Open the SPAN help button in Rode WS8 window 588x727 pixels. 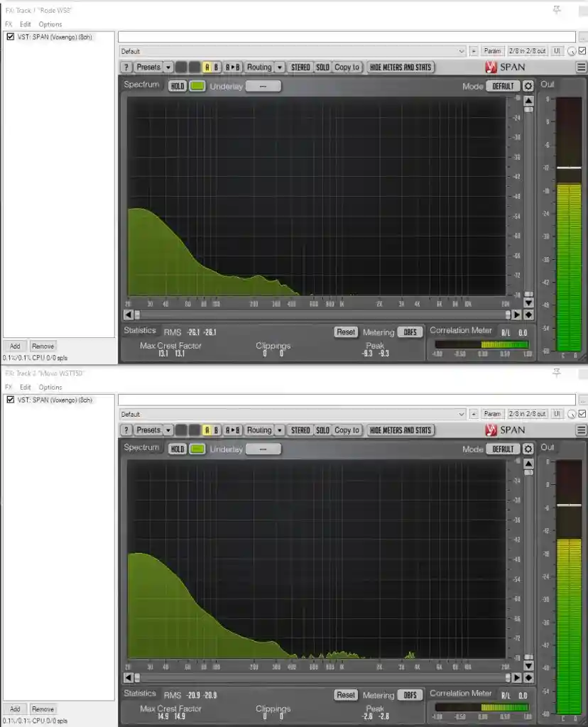pyautogui.click(x=126, y=67)
